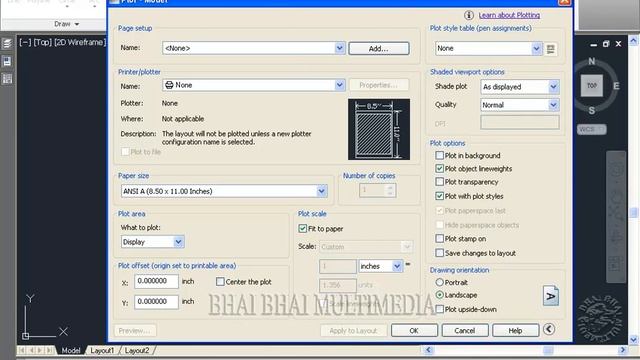Check Center the plot
The height and width of the screenshot is (360, 640).
click(220, 282)
